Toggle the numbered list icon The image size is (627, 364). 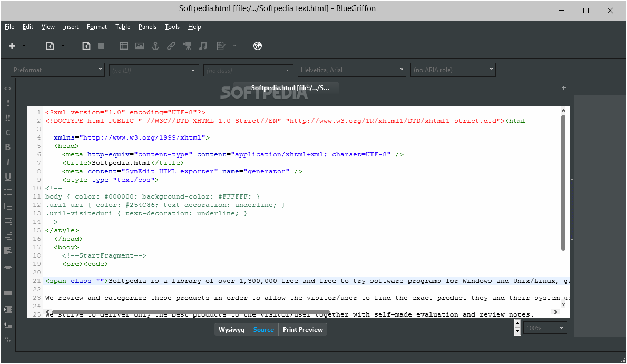tap(7, 207)
